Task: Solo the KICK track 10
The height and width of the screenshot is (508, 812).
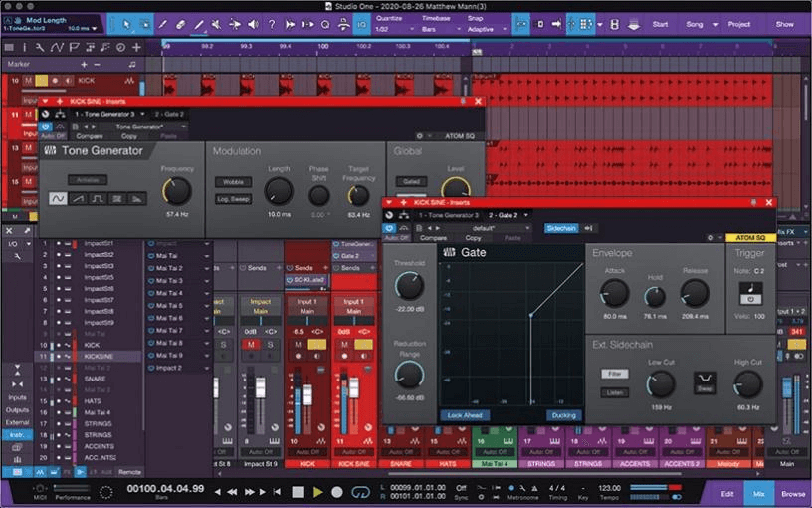Action: [x=42, y=81]
